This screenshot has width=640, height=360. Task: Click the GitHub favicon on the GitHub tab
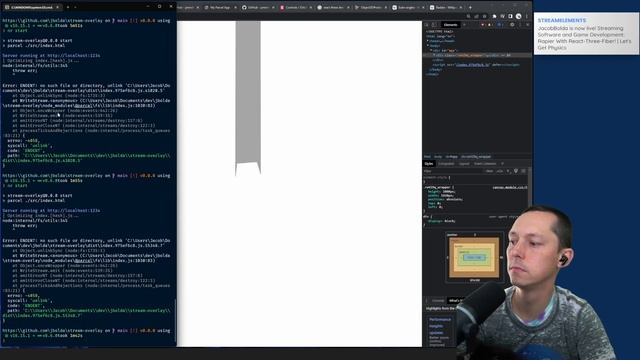click(244, 7)
